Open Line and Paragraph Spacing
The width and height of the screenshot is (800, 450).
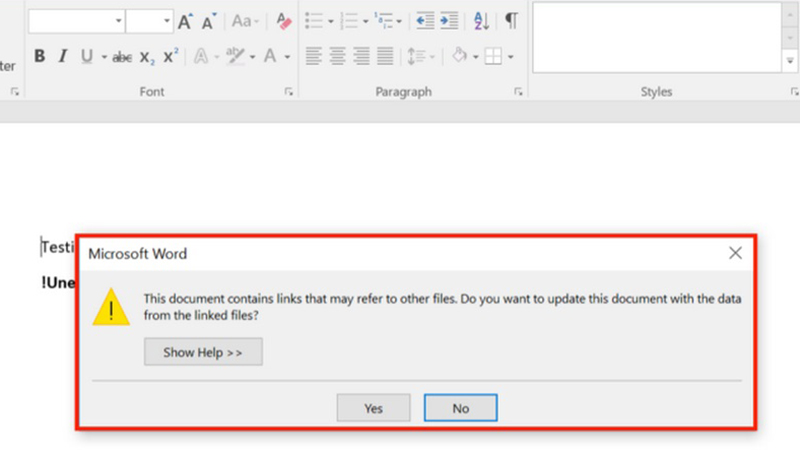(421, 56)
